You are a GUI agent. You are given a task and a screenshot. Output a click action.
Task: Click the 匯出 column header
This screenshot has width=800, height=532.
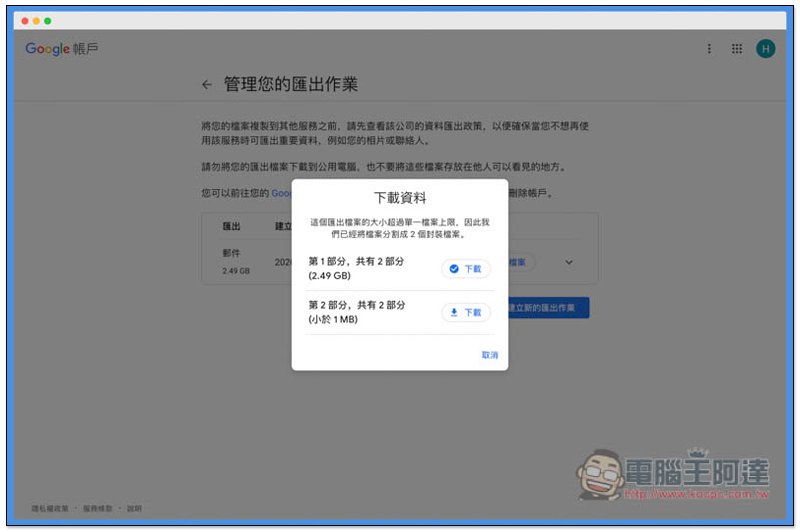[x=231, y=226]
